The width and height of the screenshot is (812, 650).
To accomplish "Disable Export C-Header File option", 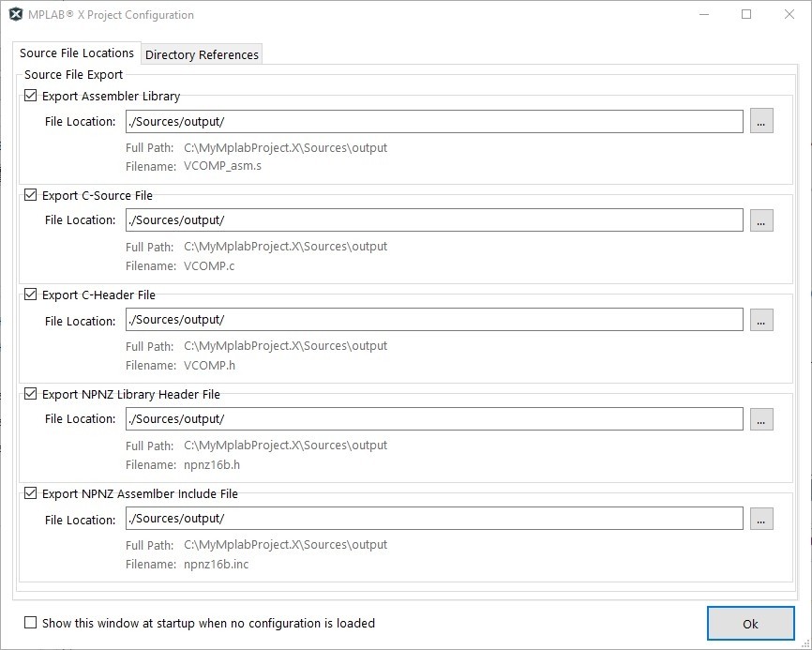I will pos(31,295).
